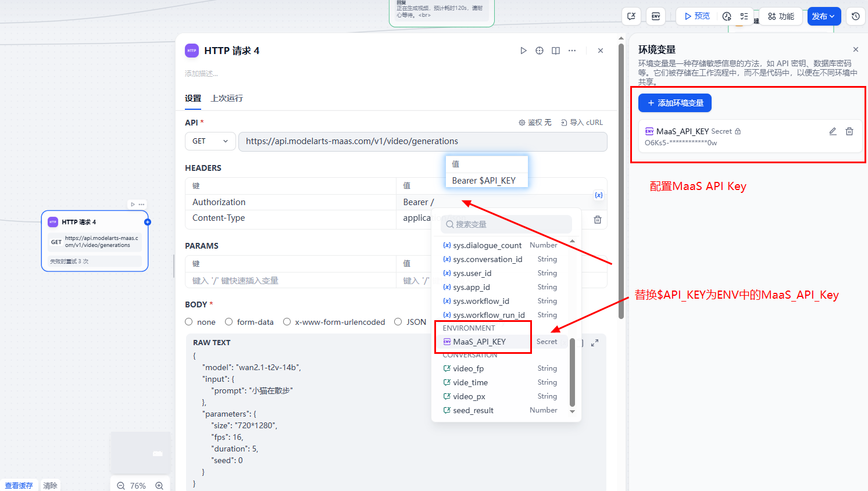Open the ENV environment variables icon in toolbar
Image resolution: width=868 pixels, height=491 pixels.
point(656,16)
